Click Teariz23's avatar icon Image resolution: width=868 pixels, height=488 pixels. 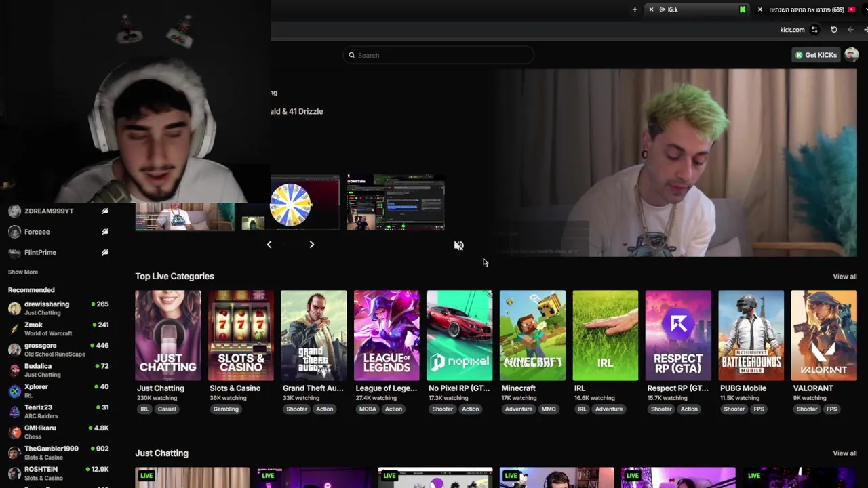pos(14,411)
